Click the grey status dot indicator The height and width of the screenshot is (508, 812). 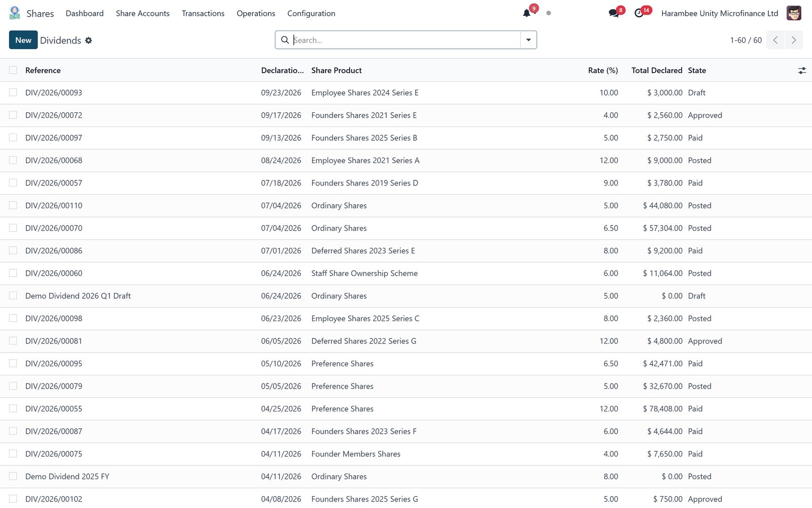point(549,13)
